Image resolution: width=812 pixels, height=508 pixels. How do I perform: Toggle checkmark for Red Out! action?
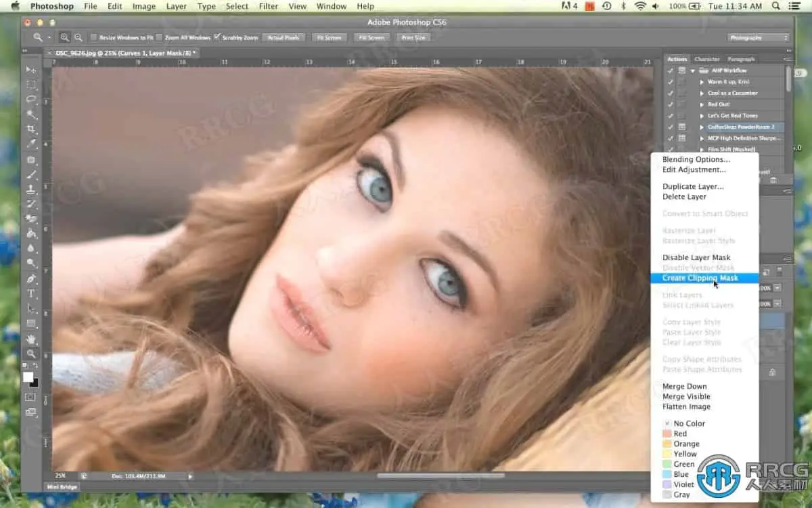click(671, 104)
